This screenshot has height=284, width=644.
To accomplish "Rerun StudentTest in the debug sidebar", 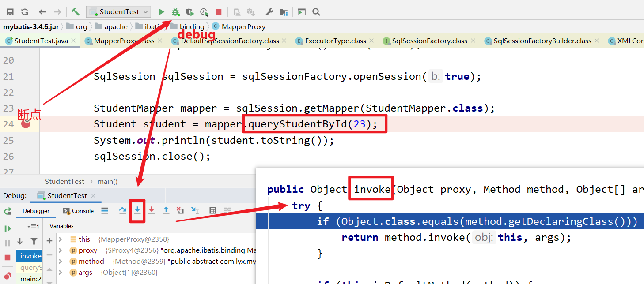I will pos(8,211).
